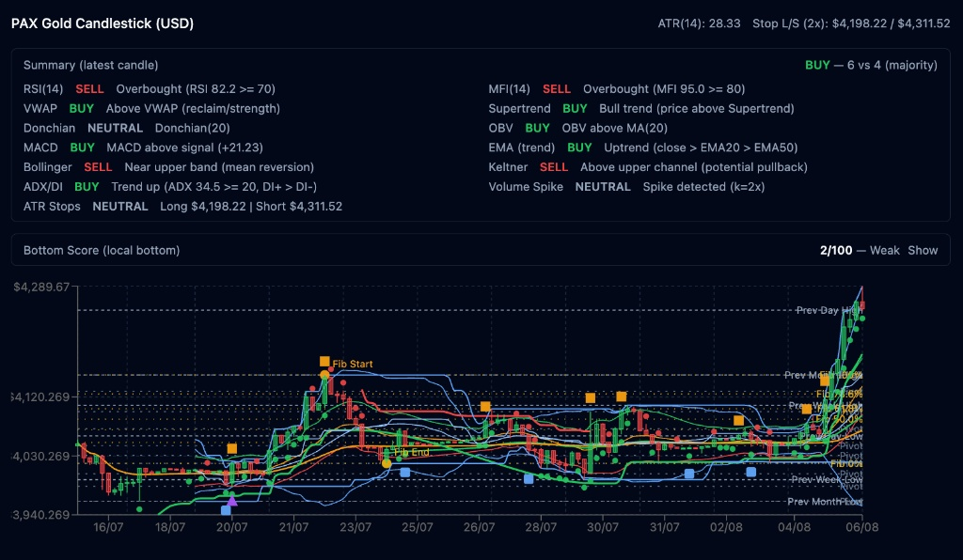The width and height of the screenshot is (963, 560).
Task: Click the blue square beside the purple triangle
Action: click(x=226, y=509)
